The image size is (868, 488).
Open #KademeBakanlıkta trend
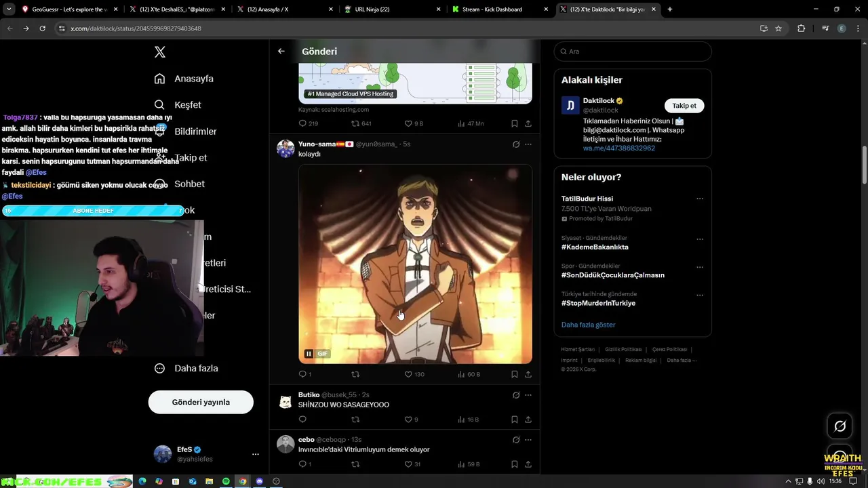[x=595, y=247]
